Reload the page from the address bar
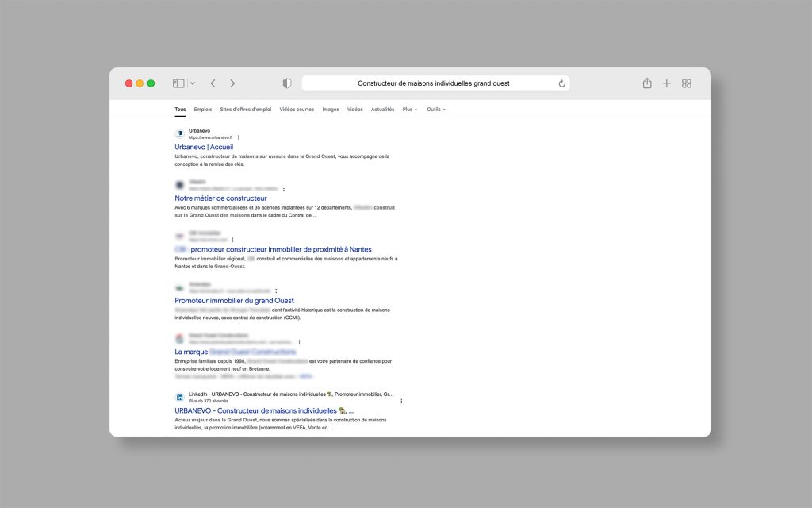This screenshot has height=508, width=812. 561,83
